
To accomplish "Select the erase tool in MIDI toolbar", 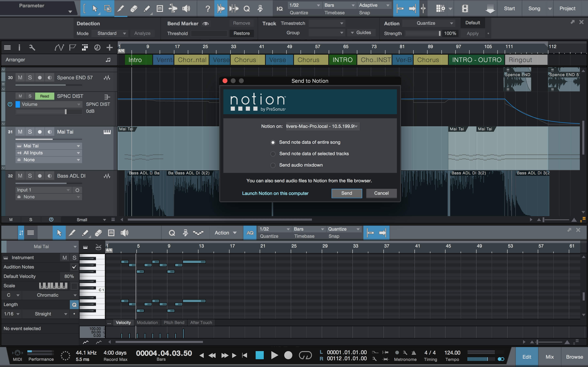I will click(97, 233).
